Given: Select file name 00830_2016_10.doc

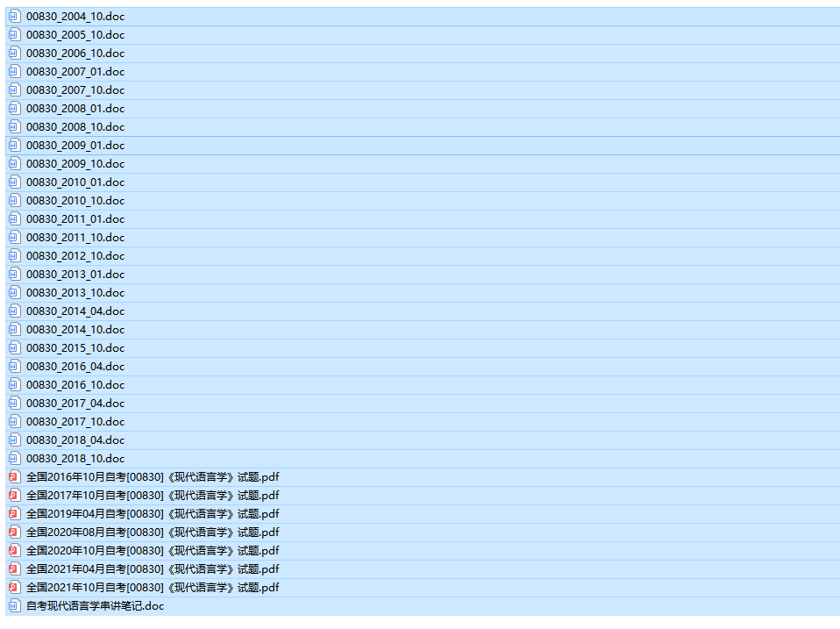Looking at the screenshot, I should (75, 385).
